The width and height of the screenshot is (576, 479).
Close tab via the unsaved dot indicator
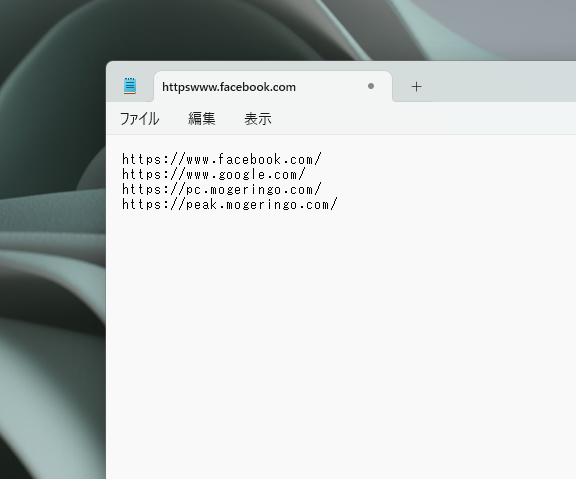371,86
